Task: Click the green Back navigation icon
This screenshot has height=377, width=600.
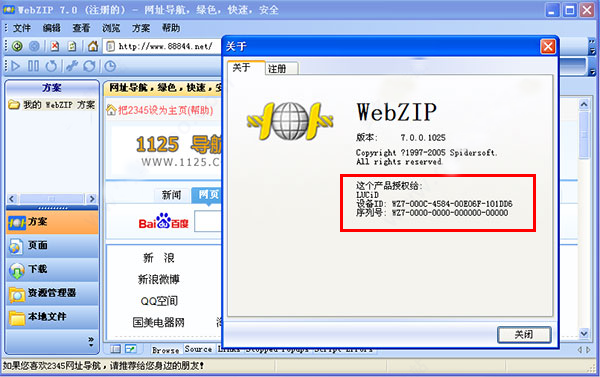Action: 17,46
